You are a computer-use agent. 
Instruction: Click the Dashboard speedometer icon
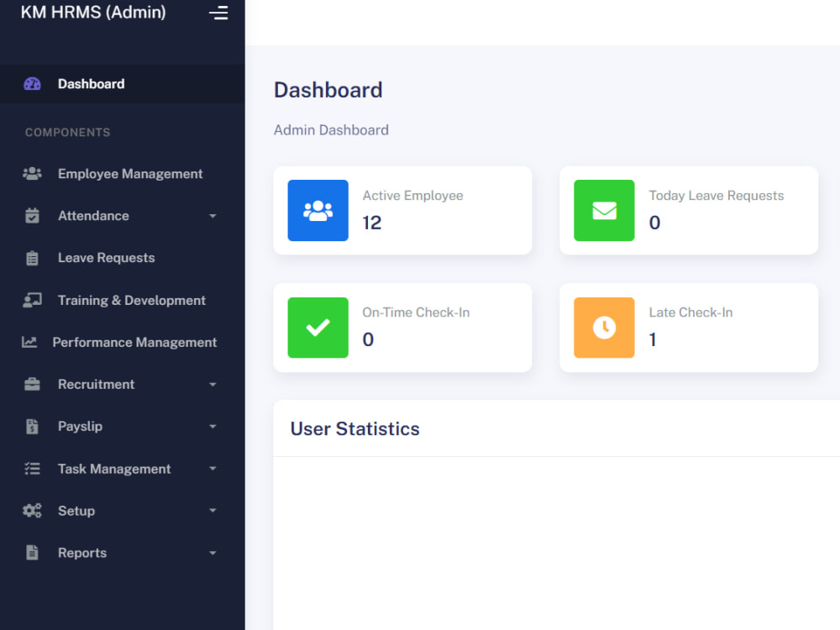(32, 83)
